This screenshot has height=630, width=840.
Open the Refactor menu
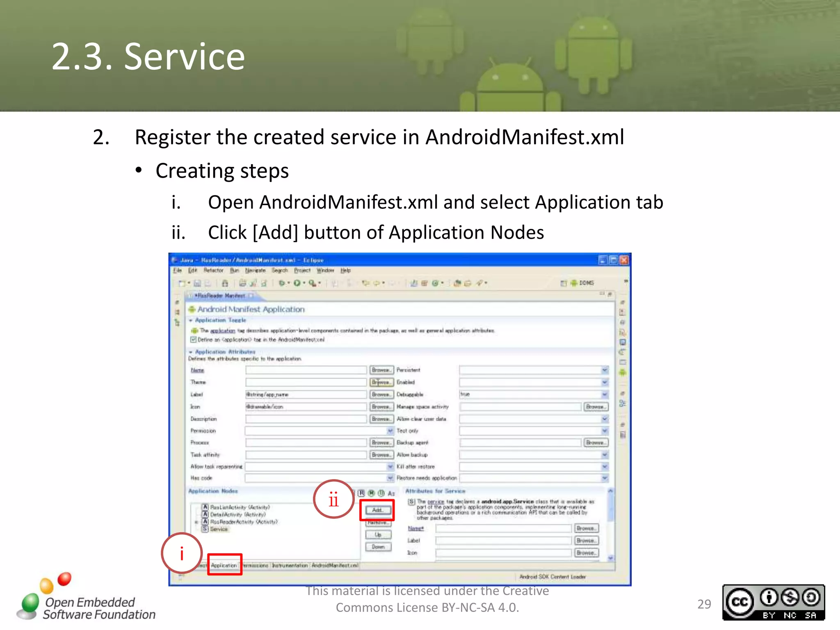pyautogui.click(x=214, y=270)
